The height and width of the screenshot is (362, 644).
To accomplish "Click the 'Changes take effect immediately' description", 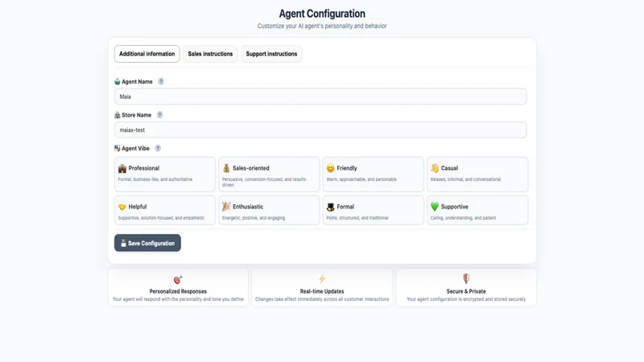I will [x=322, y=299].
